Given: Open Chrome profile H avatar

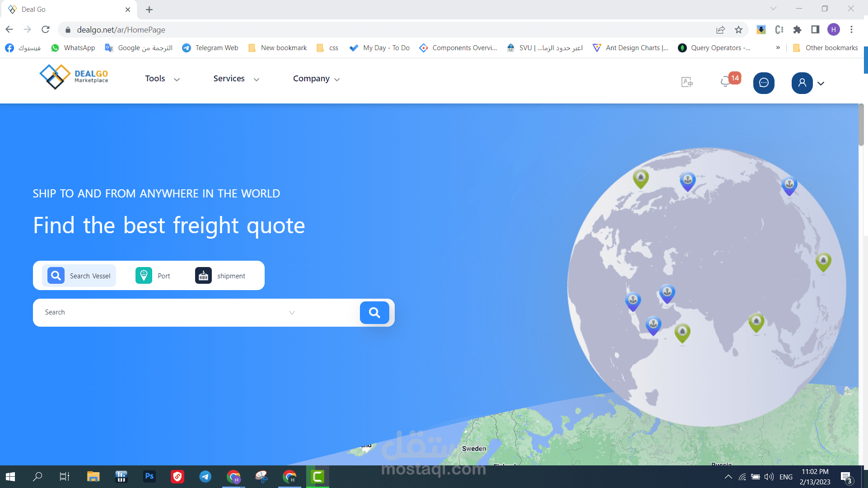Looking at the screenshot, I should click(x=834, y=30).
